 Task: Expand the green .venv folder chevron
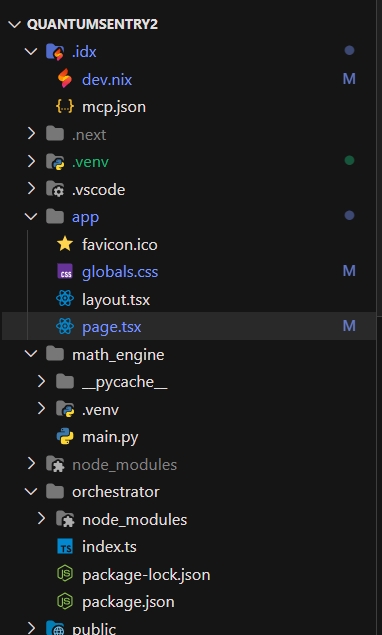point(31,161)
